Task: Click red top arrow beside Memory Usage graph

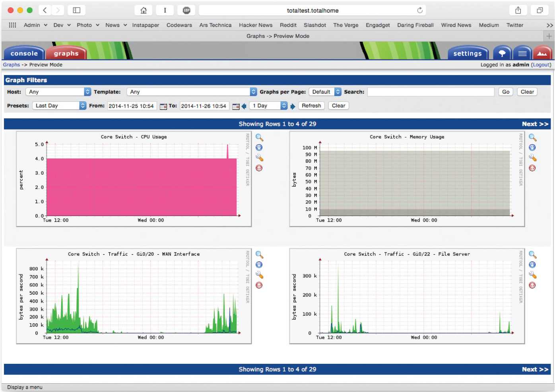Action: pos(532,168)
